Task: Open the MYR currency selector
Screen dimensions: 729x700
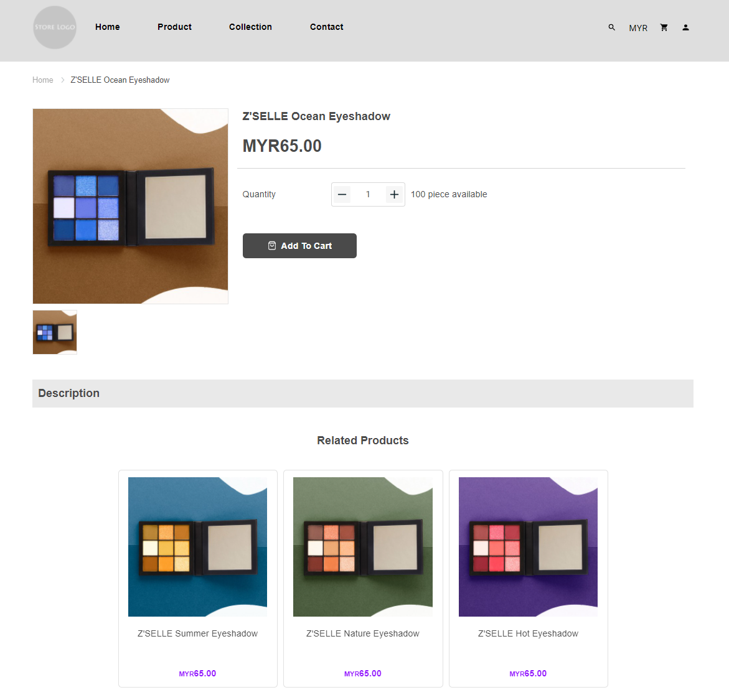Action: point(638,28)
